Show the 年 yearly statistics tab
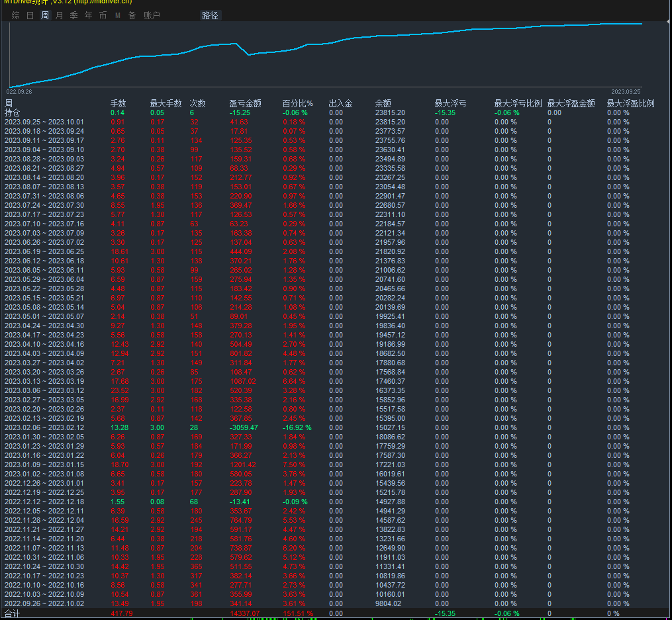Viewport: 672px width, 620px height. tap(89, 15)
